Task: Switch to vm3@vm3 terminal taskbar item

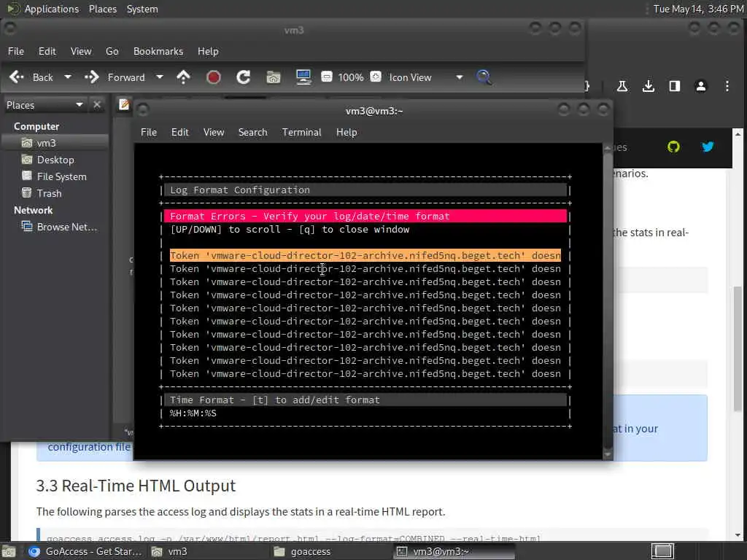Action: click(455, 551)
